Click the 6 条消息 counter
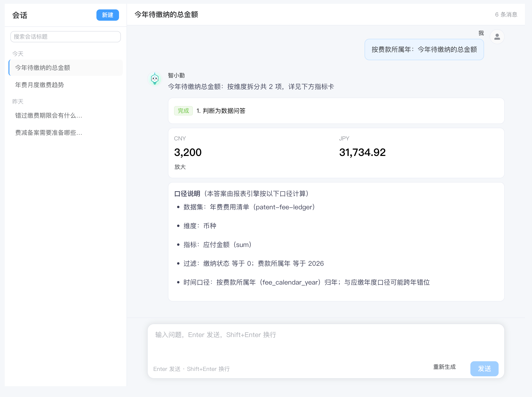Image resolution: width=532 pixels, height=397 pixels. click(506, 14)
